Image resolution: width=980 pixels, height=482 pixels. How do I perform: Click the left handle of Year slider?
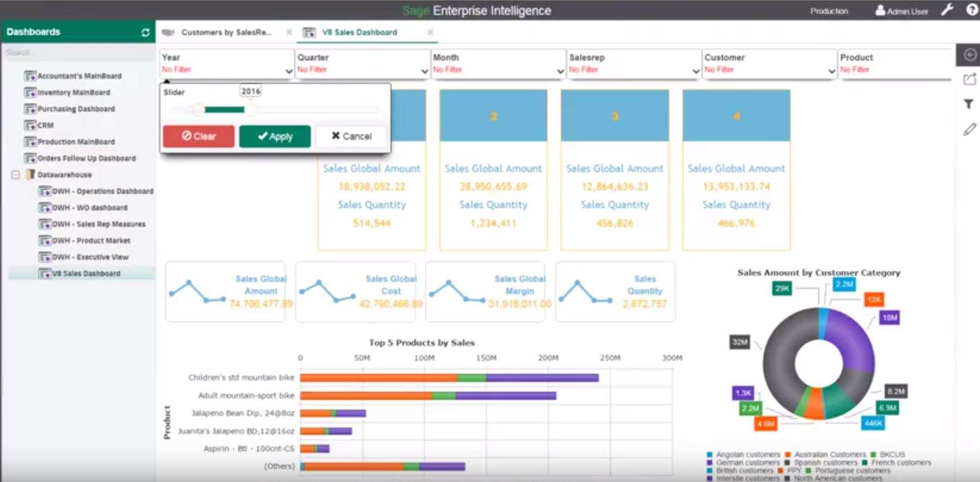pos(198,110)
